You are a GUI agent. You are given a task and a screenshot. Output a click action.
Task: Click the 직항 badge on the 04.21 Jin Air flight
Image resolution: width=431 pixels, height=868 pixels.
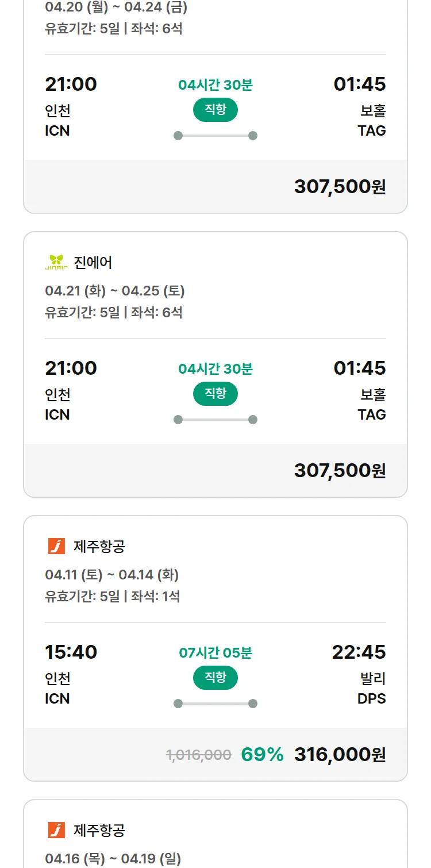215,394
